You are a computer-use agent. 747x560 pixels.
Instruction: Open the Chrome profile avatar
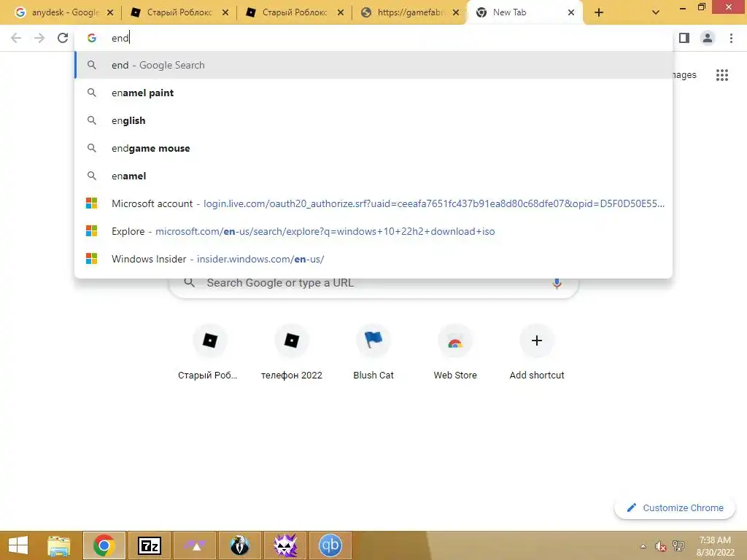click(x=708, y=38)
